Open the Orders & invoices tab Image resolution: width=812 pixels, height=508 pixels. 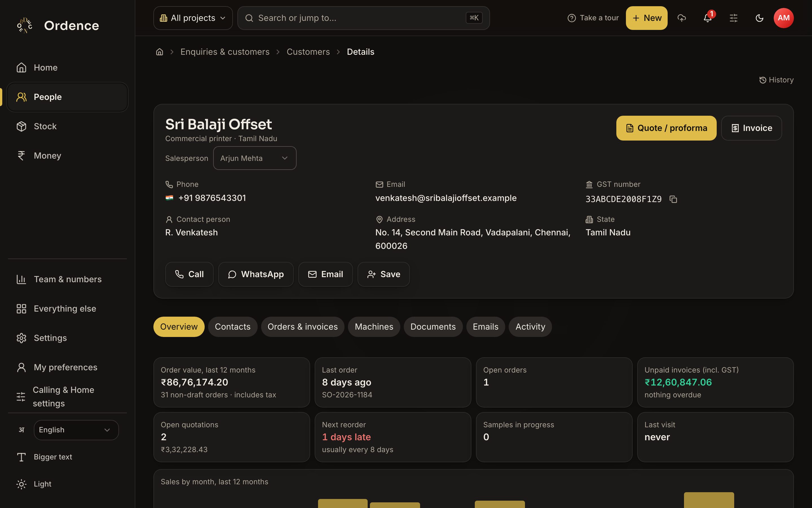coord(303,327)
